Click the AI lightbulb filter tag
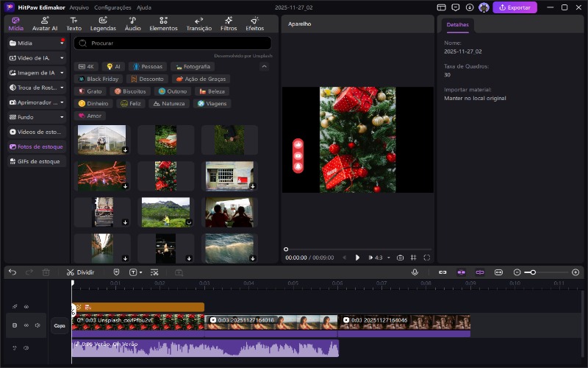The image size is (588, 368). pos(113,66)
